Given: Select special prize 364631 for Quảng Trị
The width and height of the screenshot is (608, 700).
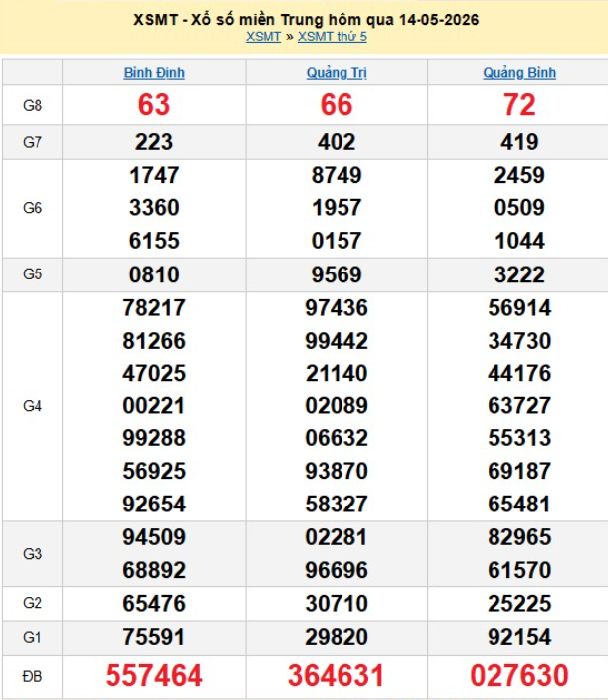Looking at the screenshot, I should 337,675.
